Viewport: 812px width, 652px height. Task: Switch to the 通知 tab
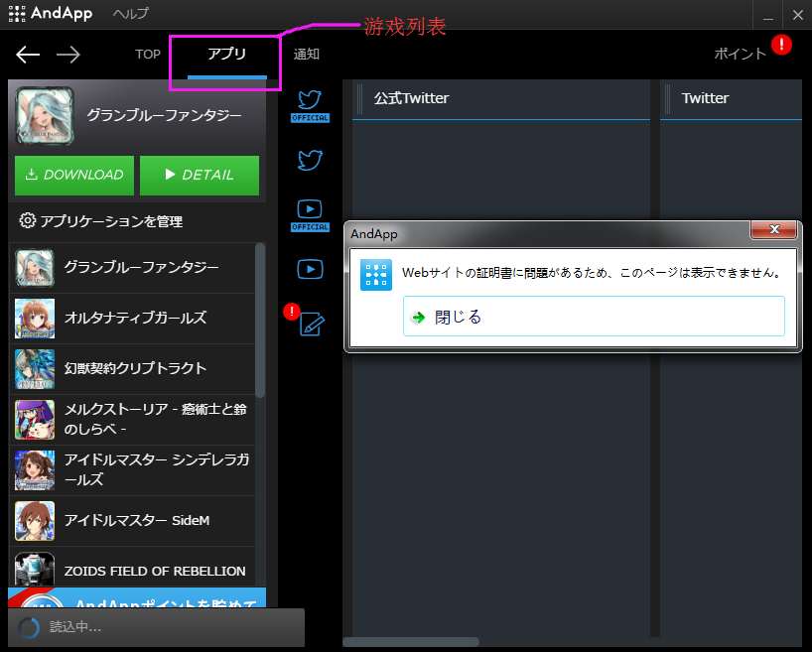point(306,55)
